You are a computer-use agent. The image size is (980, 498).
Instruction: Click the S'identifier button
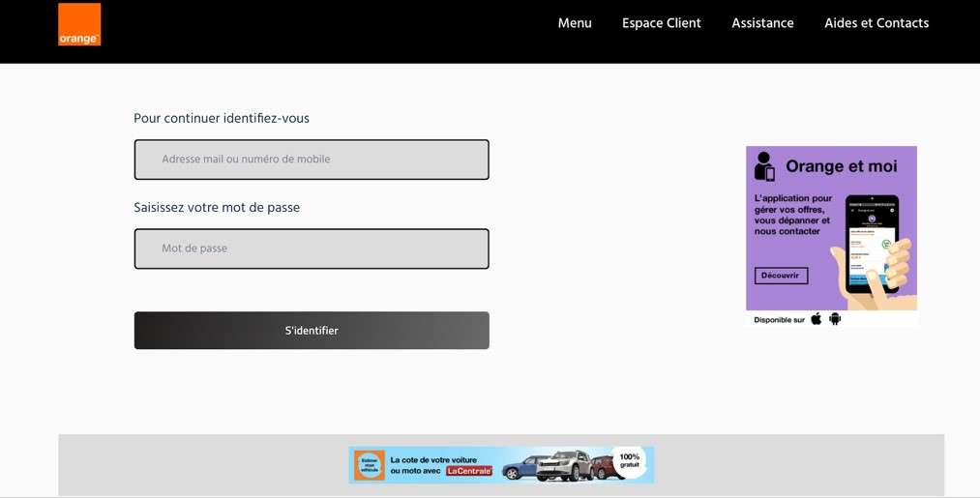[312, 331]
